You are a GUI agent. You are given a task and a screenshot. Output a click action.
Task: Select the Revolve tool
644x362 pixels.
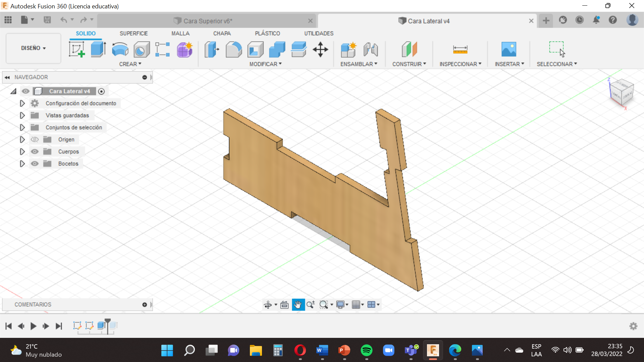click(x=120, y=50)
